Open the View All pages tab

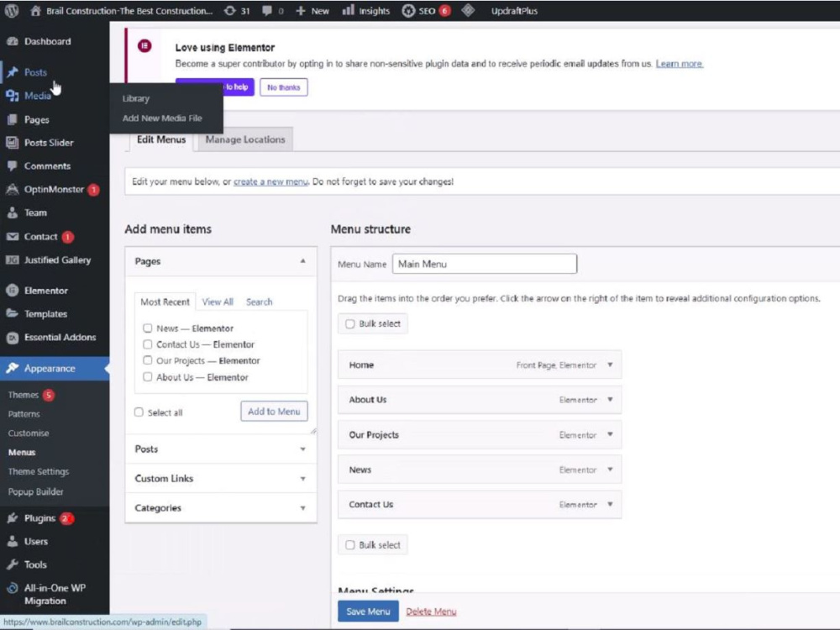pos(218,302)
